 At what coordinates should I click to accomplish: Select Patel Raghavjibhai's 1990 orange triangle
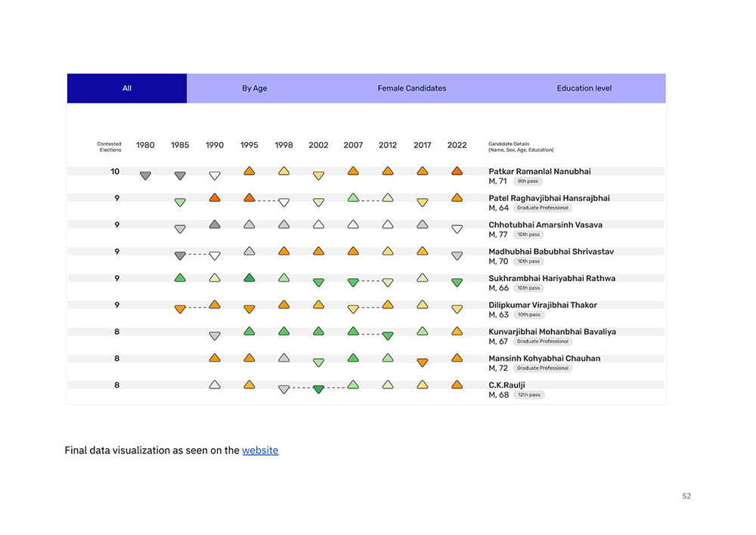click(x=215, y=198)
